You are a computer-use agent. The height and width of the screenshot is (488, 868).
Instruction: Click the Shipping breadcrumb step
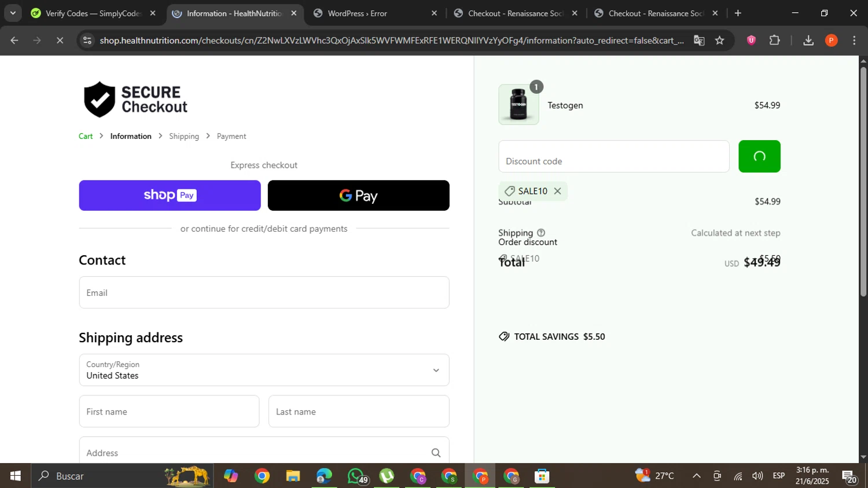pyautogui.click(x=184, y=136)
